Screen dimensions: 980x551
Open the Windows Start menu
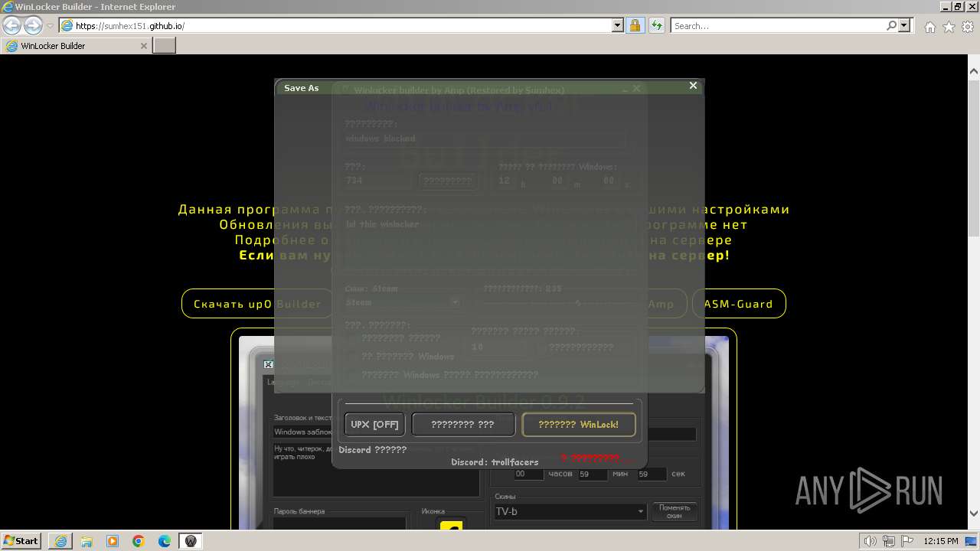coord(21,541)
